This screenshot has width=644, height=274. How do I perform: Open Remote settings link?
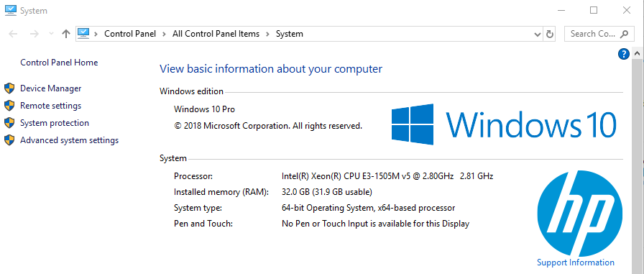tap(50, 106)
